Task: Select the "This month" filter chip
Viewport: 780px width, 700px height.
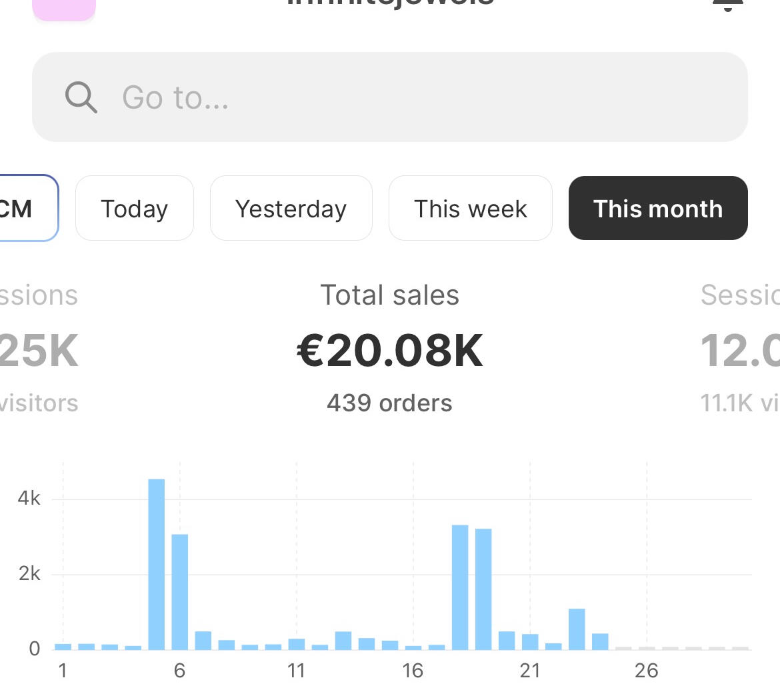Action: (658, 209)
